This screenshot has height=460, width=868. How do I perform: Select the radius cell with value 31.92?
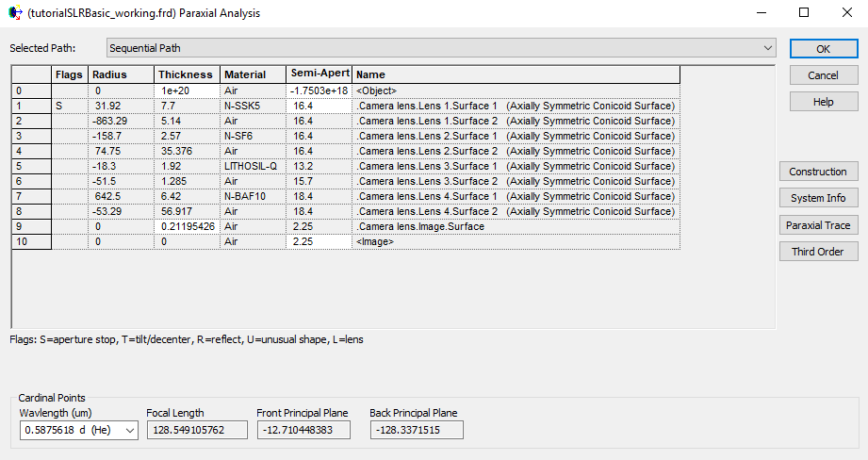pyautogui.click(x=121, y=107)
